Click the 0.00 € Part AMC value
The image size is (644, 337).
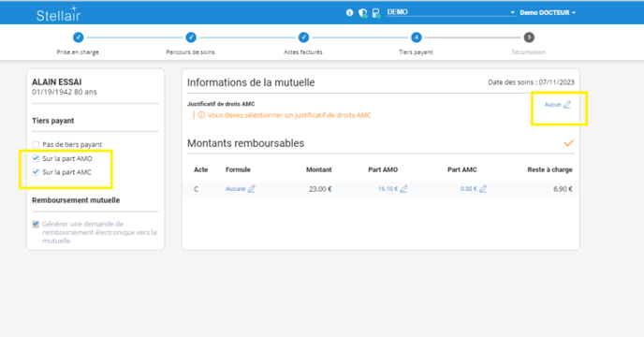469,189
